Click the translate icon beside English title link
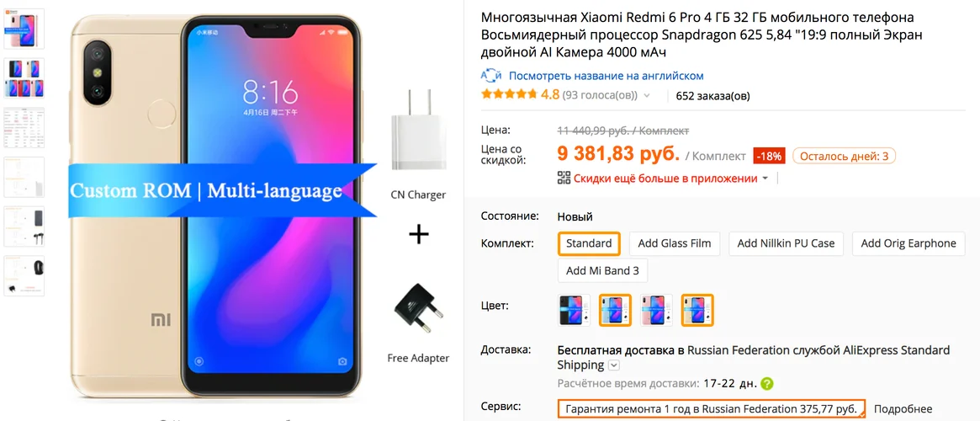 491,76
